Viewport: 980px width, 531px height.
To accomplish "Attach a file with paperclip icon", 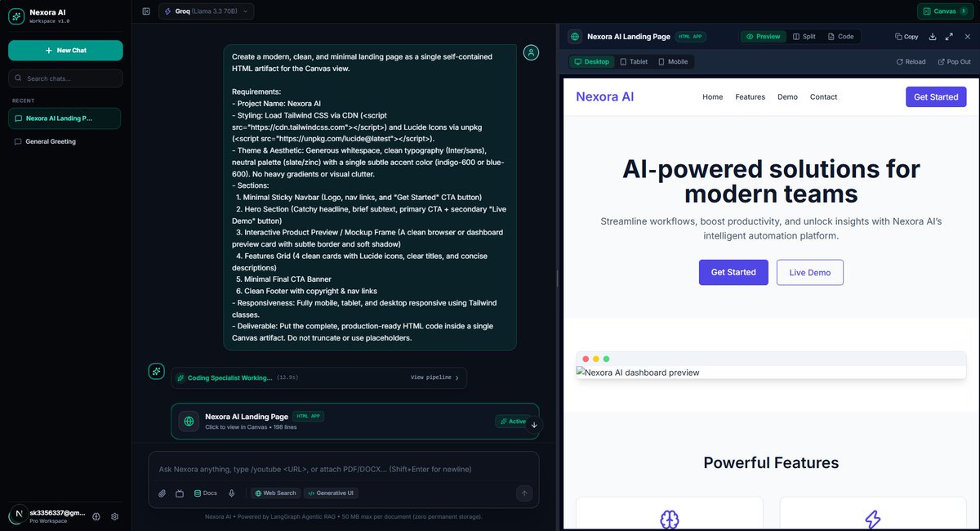I will [x=162, y=493].
